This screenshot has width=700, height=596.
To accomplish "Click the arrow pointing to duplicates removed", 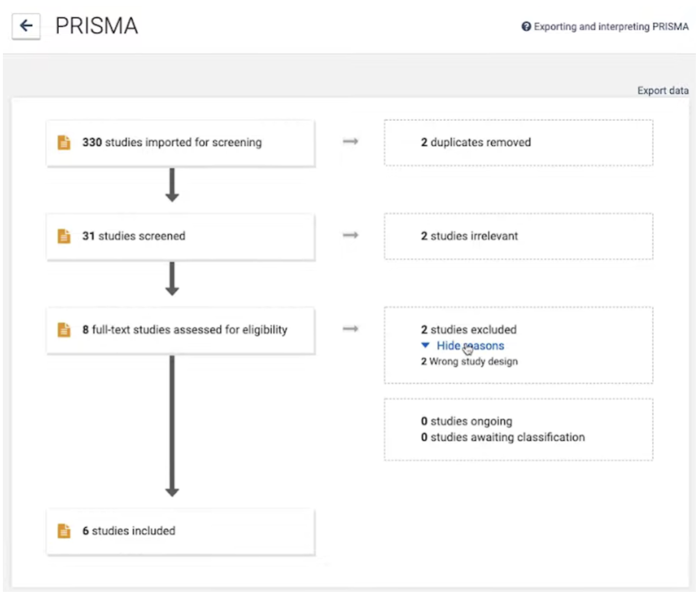I will [x=350, y=142].
